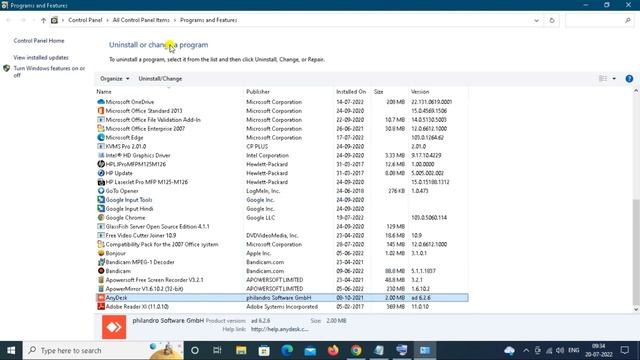Select Compatibility Pack for the 2007 Office system
Image resolution: width=640 pixels, height=360 pixels.
tap(282, 244)
